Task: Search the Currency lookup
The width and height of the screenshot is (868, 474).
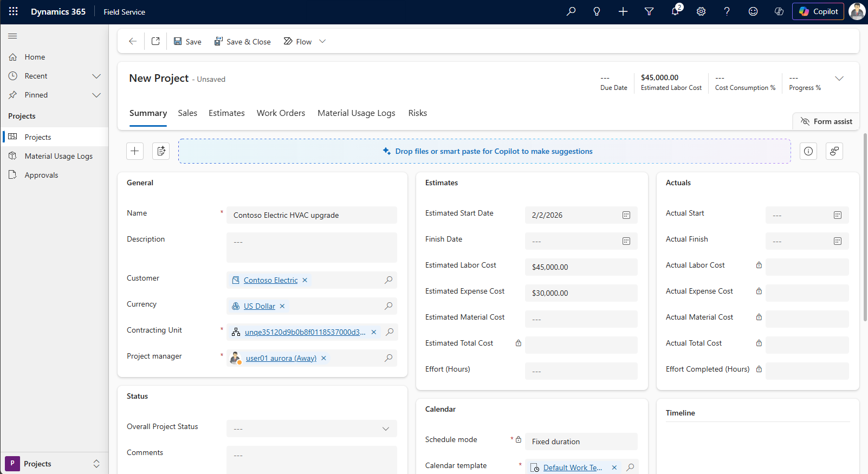Action: (x=388, y=306)
